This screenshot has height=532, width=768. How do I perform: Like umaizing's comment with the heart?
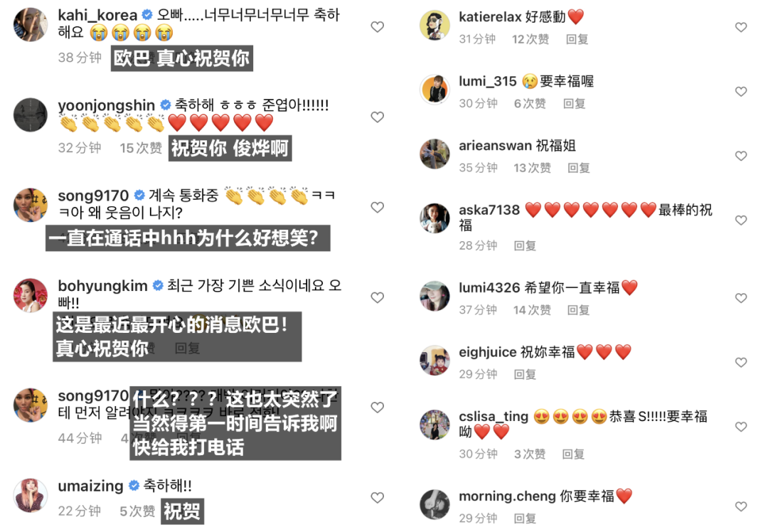pos(377,498)
